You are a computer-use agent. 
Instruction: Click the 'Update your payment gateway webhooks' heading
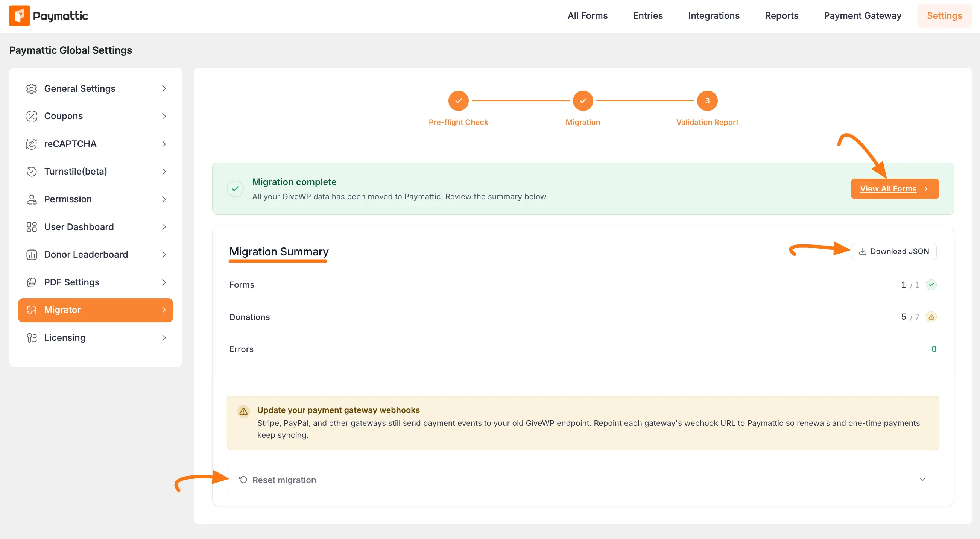(338, 410)
